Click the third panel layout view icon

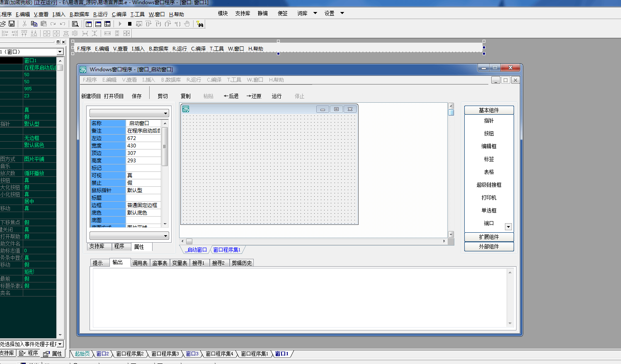108,24
